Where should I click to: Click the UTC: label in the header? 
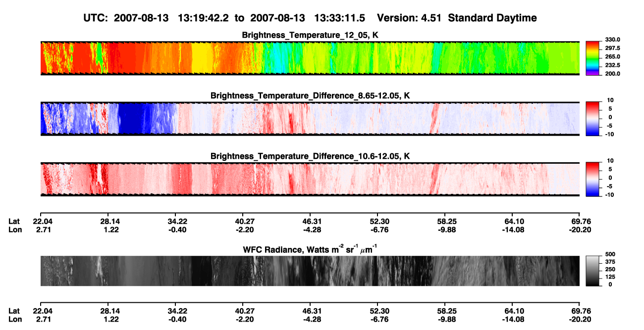96,18
